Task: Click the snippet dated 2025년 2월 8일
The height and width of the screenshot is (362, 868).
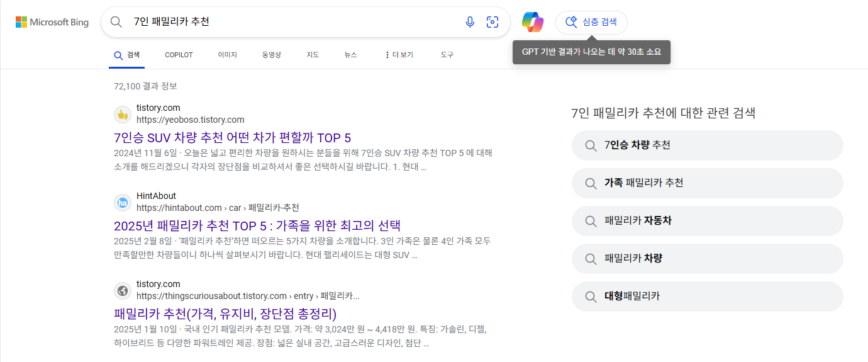Action: point(303,248)
